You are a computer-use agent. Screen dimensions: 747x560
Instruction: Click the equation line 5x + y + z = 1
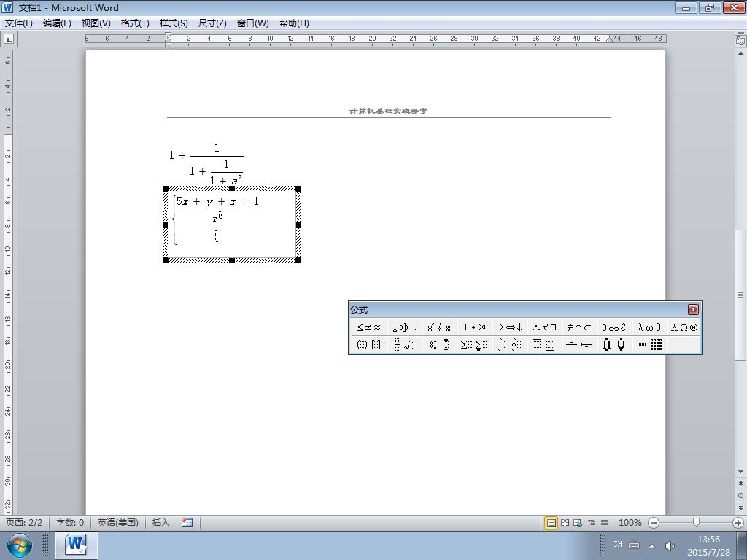[x=217, y=201]
